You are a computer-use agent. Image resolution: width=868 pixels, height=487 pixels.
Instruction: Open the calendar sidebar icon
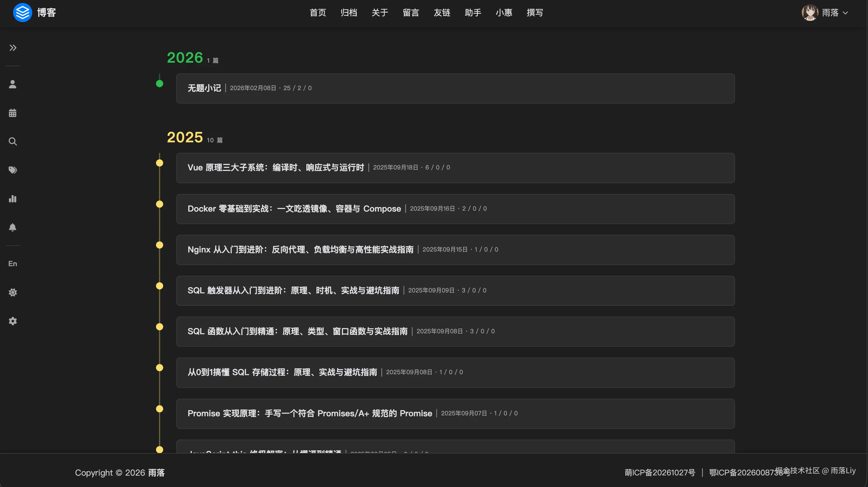13,113
